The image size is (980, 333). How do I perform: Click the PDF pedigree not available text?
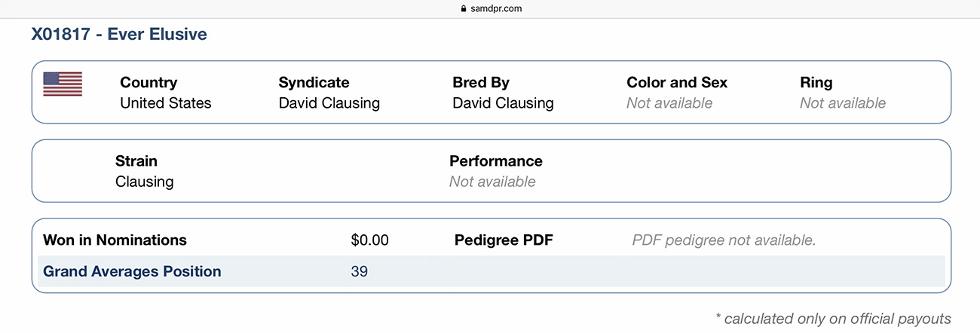click(724, 240)
